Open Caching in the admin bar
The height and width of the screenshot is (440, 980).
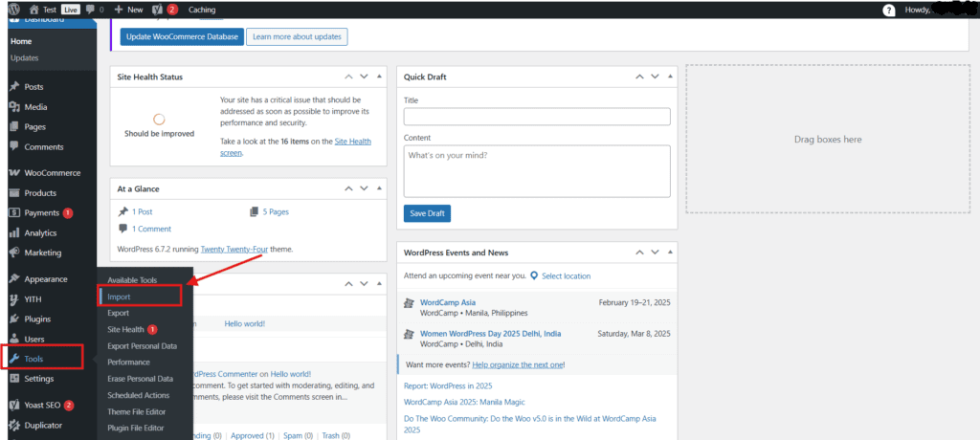pos(202,10)
